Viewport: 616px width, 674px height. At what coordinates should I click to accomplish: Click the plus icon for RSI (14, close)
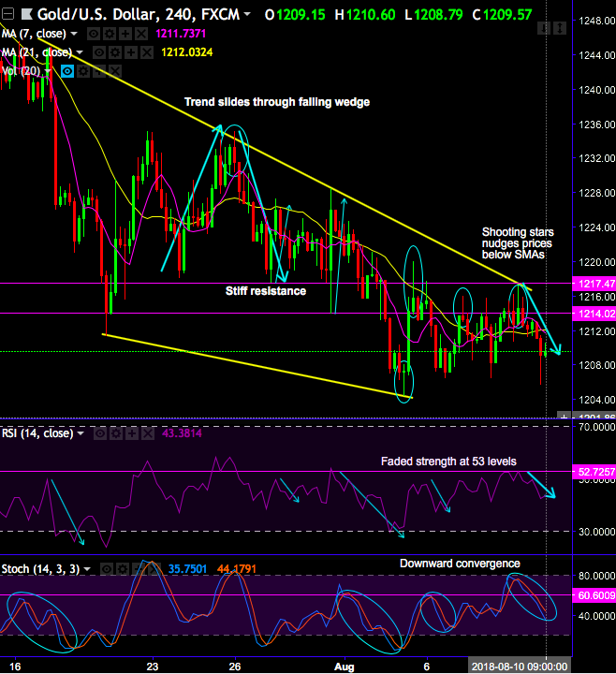click(132, 433)
